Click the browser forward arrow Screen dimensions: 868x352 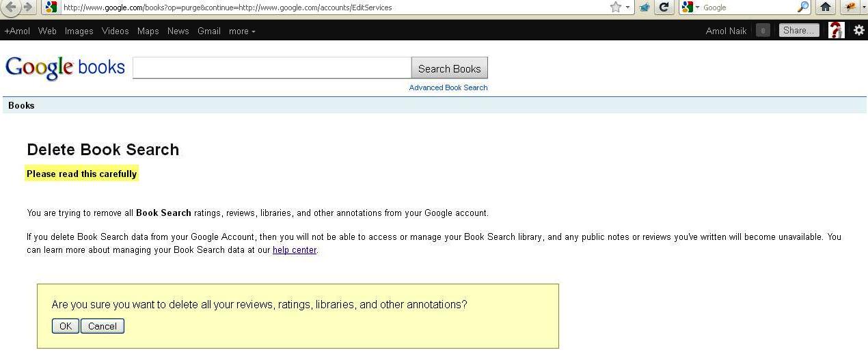click(x=27, y=7)
